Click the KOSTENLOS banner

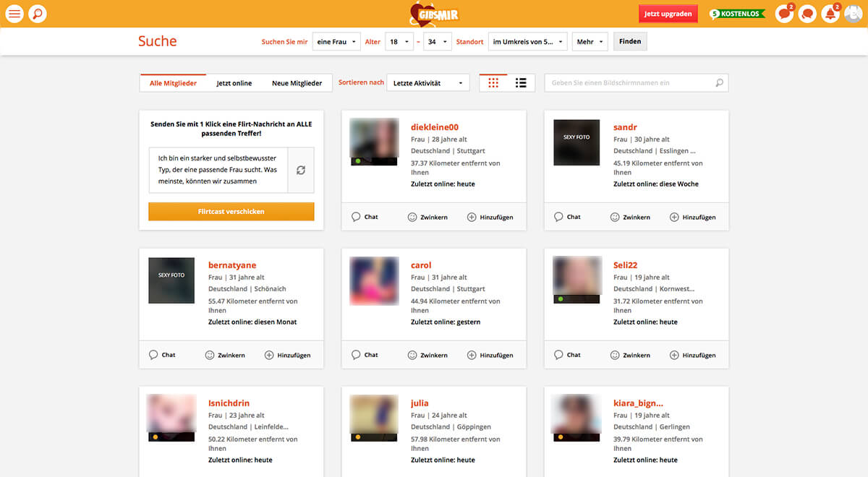(737, 14)
